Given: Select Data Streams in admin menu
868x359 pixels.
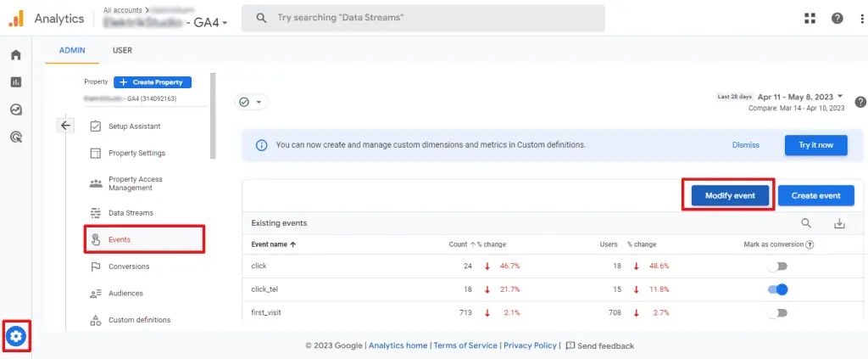Looking at the screenshot, I should pos(131,212).
